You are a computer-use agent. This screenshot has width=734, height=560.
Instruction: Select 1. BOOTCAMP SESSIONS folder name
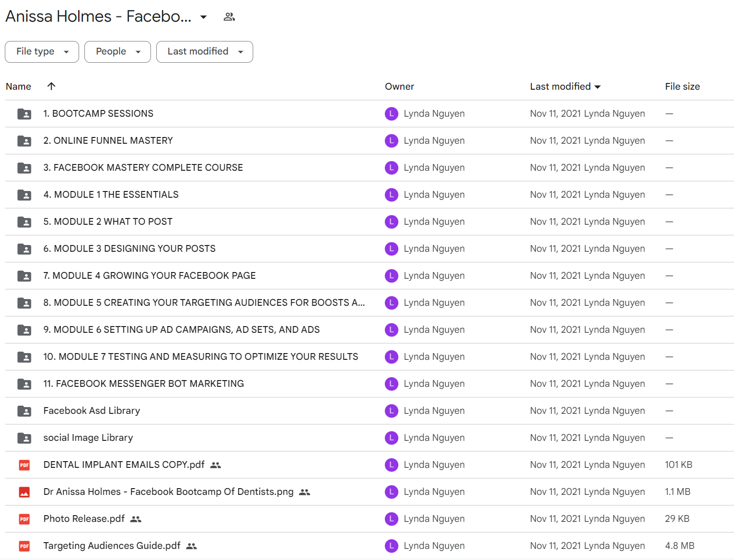(98, 113)
